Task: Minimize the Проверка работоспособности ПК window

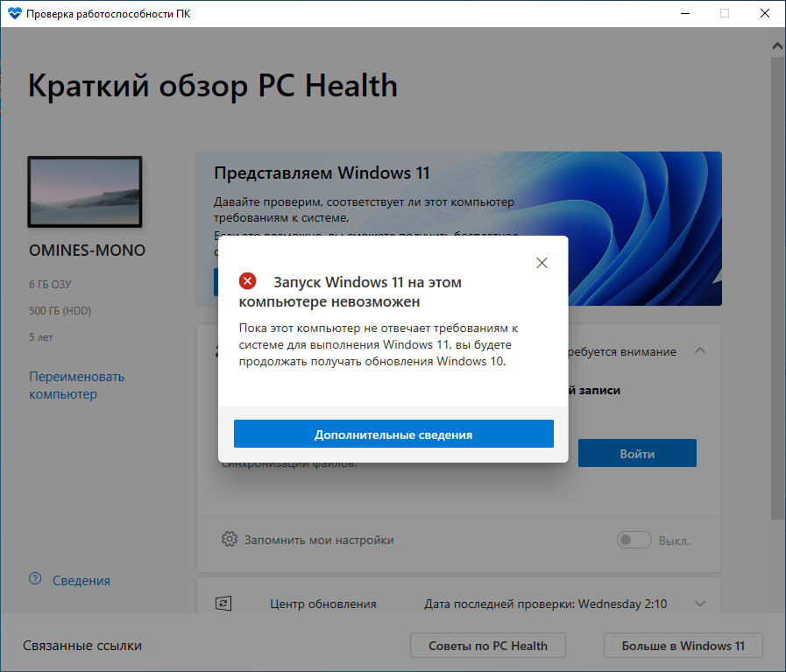Action: click(685, 13)
